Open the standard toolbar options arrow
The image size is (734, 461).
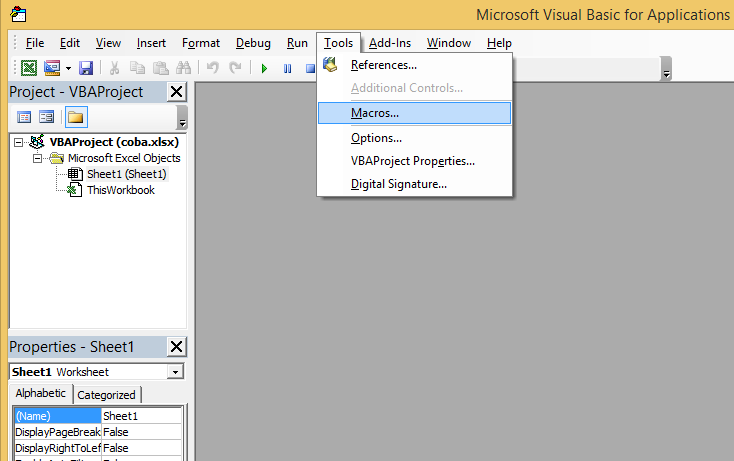click(x=666, y=69)
